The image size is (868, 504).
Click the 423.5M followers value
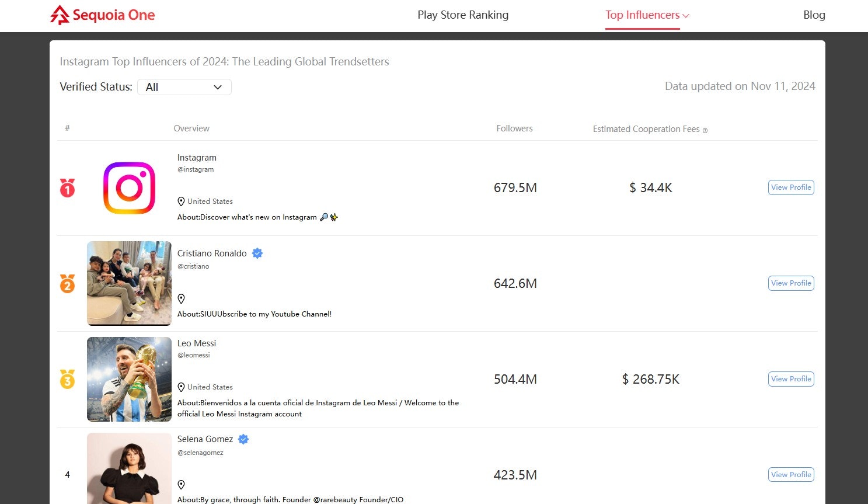pos(515,475)
